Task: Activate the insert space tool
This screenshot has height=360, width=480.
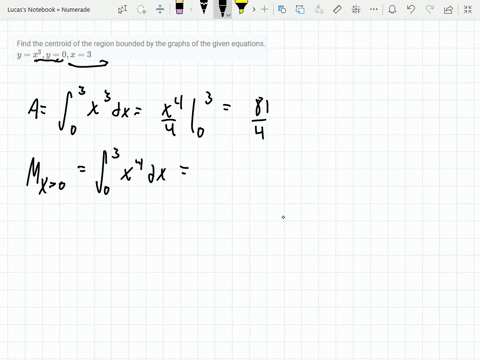Action: point(160,9)
